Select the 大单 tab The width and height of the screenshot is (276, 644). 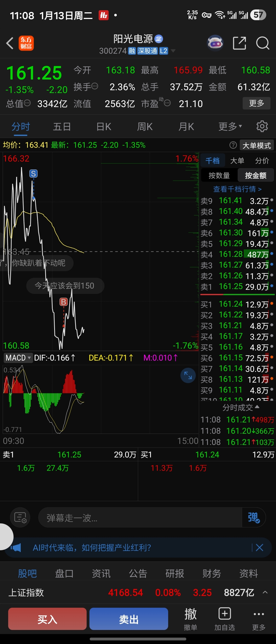coord(237,160)
